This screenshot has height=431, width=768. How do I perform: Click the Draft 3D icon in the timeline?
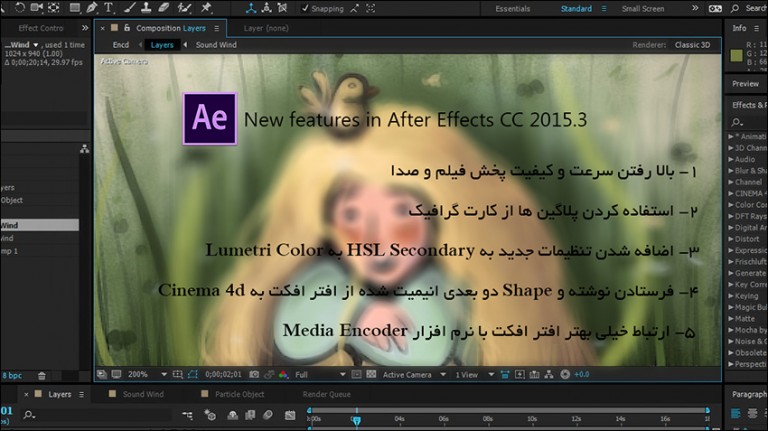coord(210,415)
